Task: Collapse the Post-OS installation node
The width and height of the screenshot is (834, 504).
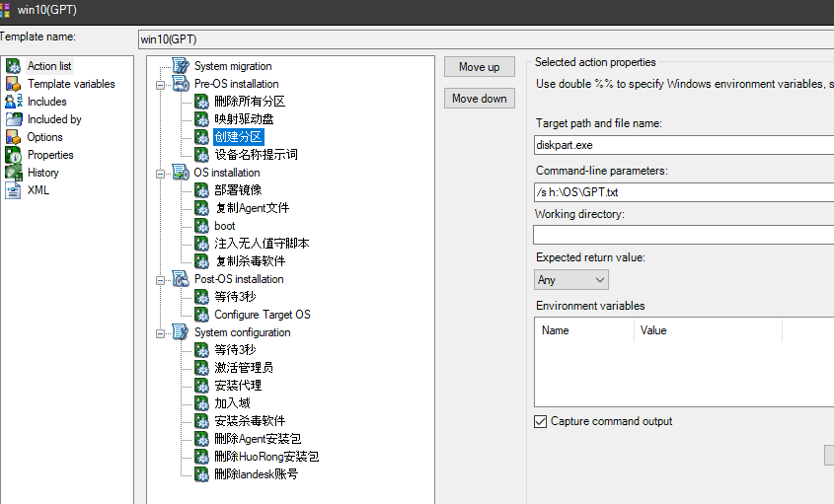Action: click(x=160, y=280)
